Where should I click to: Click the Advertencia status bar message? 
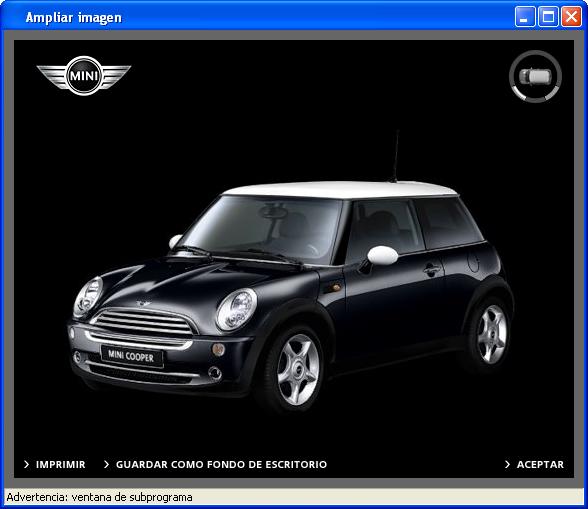pos(99,497)
